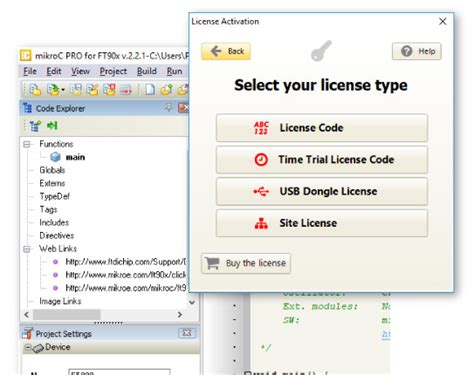Screen dimensions: 474x375
Task: Select the Directives tree item
Action: coord(57,236)
